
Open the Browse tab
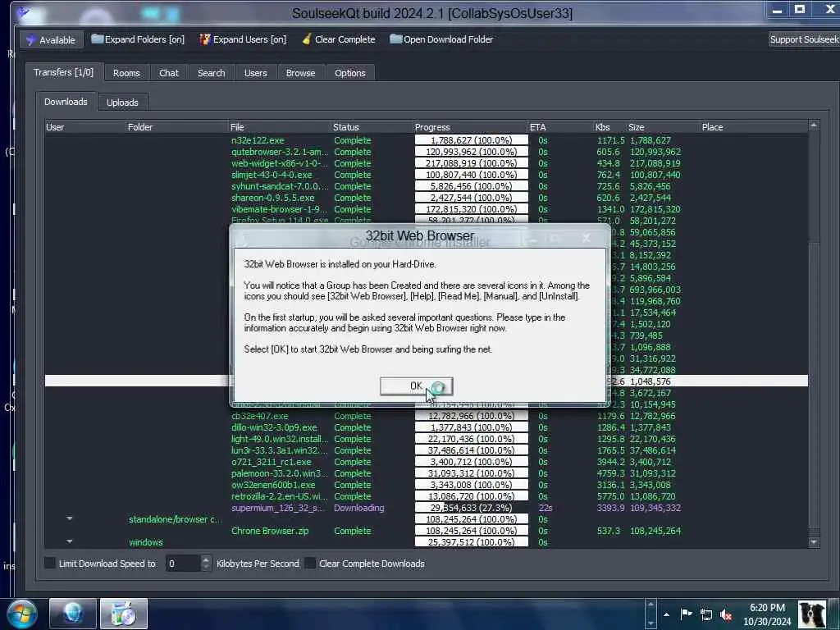pos(300,73)
